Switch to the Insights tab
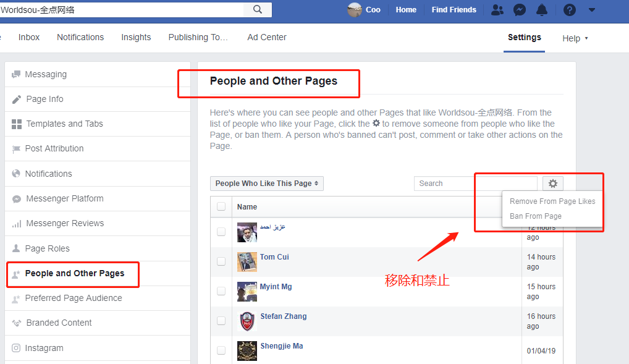 (x=136, y=37)
